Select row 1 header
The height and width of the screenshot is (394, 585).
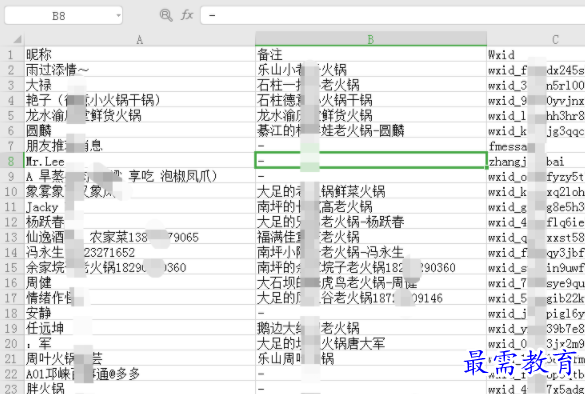(12, 54)
